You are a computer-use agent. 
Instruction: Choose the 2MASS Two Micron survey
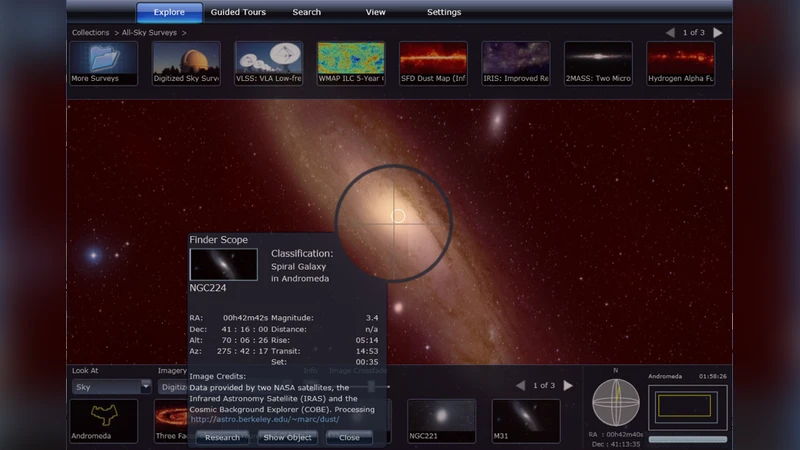coord(598,62)
